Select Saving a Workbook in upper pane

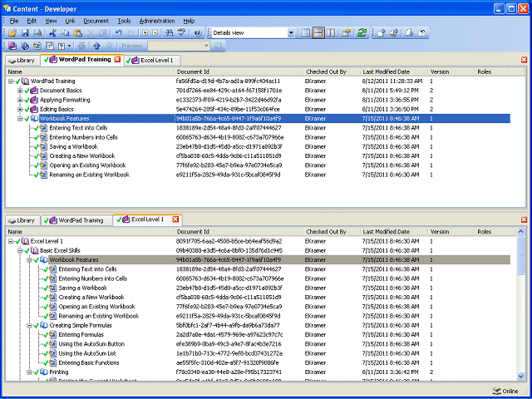click(x=74, y=146)
